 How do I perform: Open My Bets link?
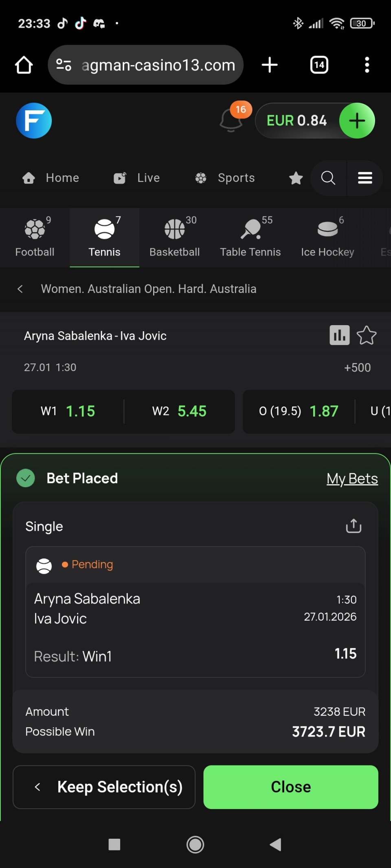click(352, 479)
